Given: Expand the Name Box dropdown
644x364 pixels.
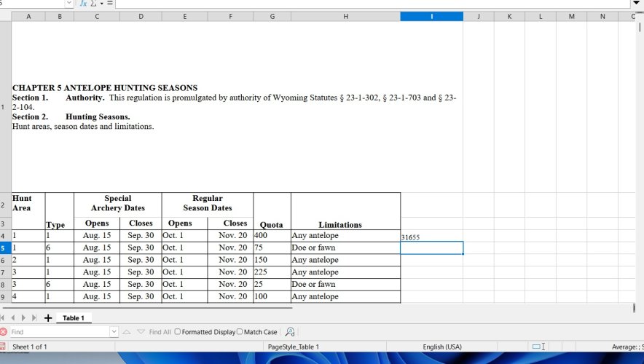Looking at the screenshot, I should click(69, 4).
